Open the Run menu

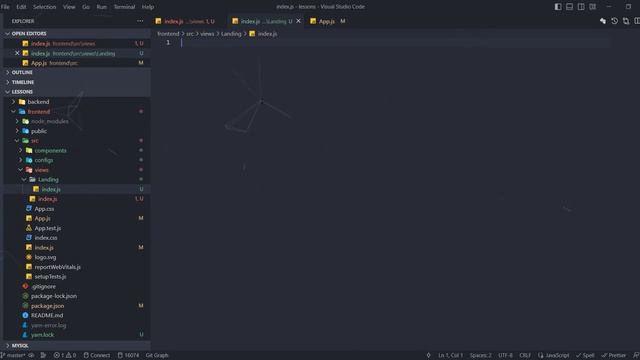(102, 7)
